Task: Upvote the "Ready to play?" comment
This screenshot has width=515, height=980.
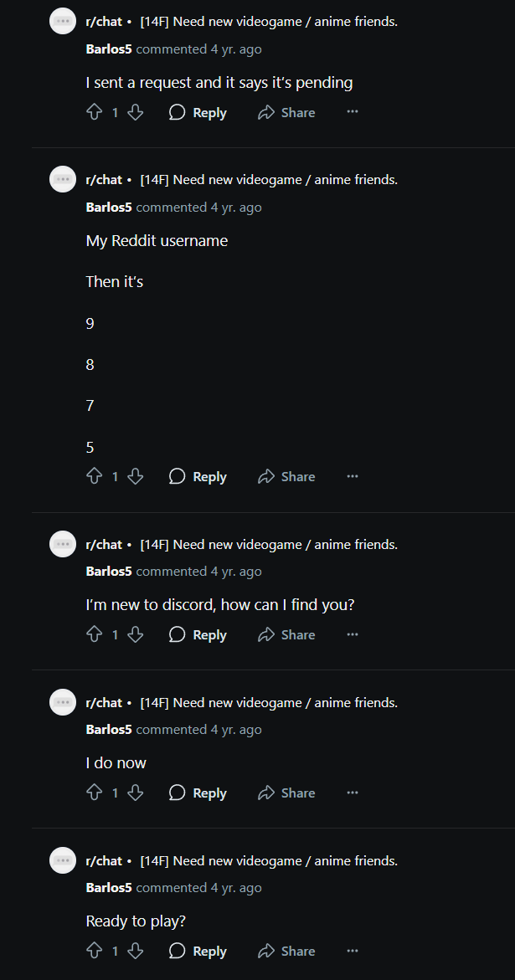Action: click(x=95, y=951)
